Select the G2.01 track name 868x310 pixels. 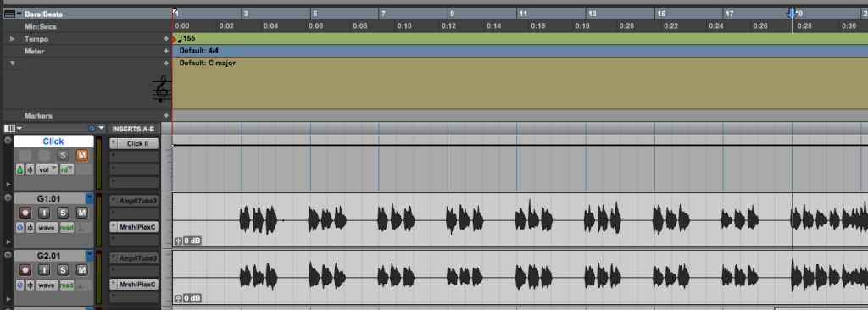pyautogui.click(x=48, y=256)
